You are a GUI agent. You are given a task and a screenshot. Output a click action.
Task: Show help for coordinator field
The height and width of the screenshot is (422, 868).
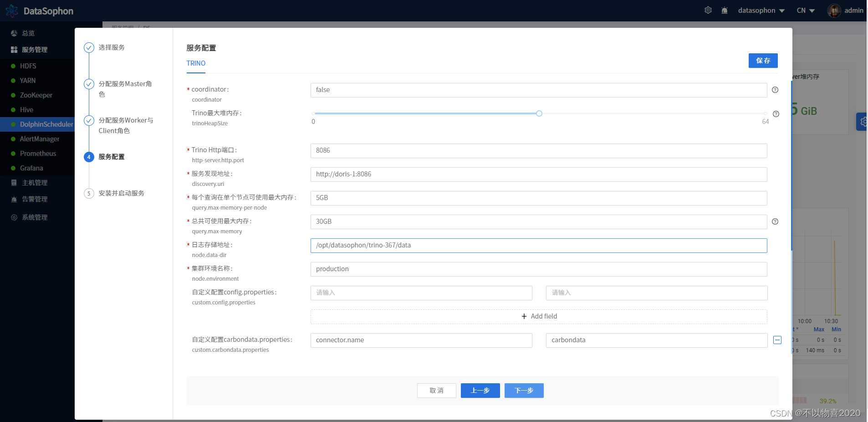coord(775,90)
